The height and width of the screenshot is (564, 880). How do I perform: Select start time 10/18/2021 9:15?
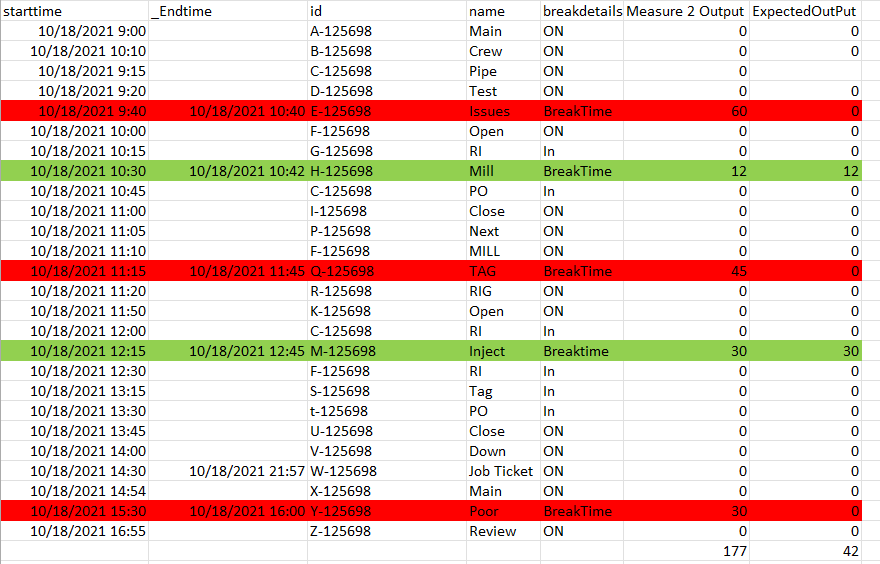pos(75,71)
